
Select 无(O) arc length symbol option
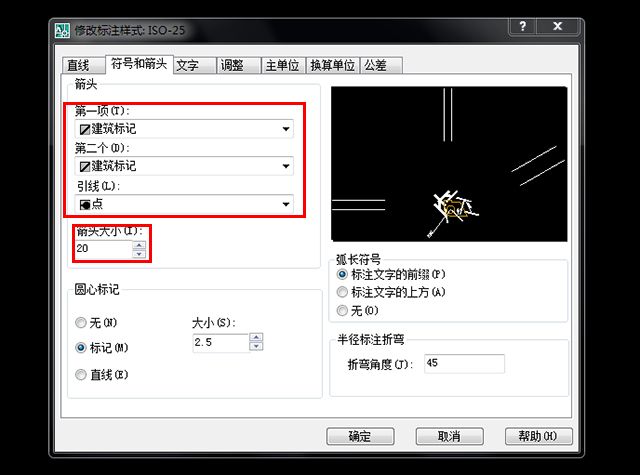pyautogui.click(x=342, y=311)
